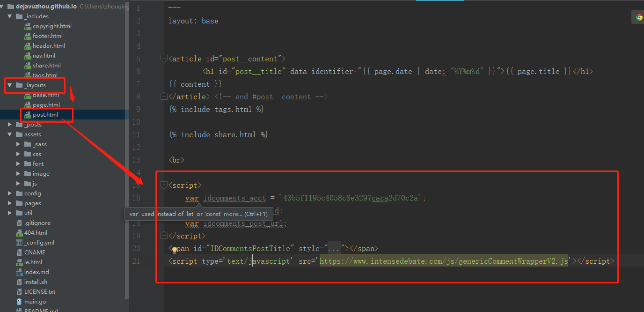Expand the folded style attribute on line 20
644x312 pixels.
[334, 248]
